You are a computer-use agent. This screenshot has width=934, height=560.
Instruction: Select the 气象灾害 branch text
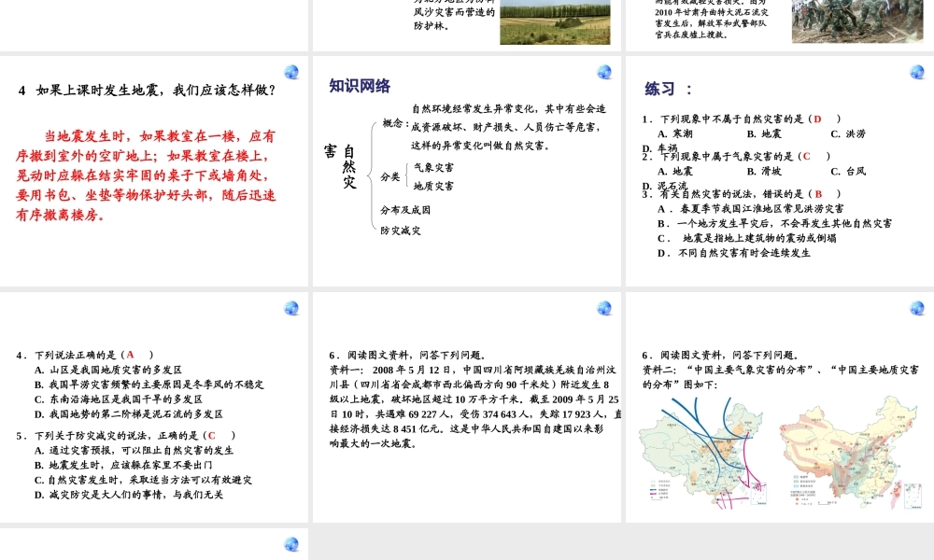[x=433, y=167]
